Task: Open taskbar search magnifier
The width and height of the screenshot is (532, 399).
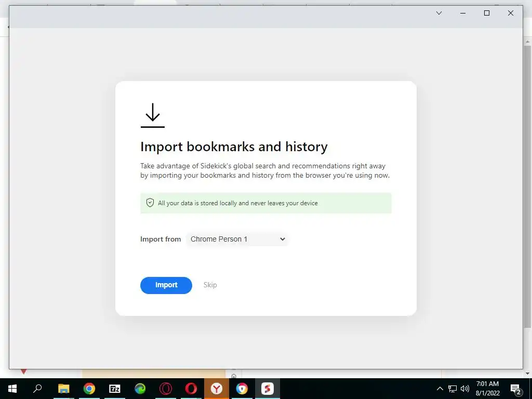Action: pyautogui.click(x=37, y=389)
